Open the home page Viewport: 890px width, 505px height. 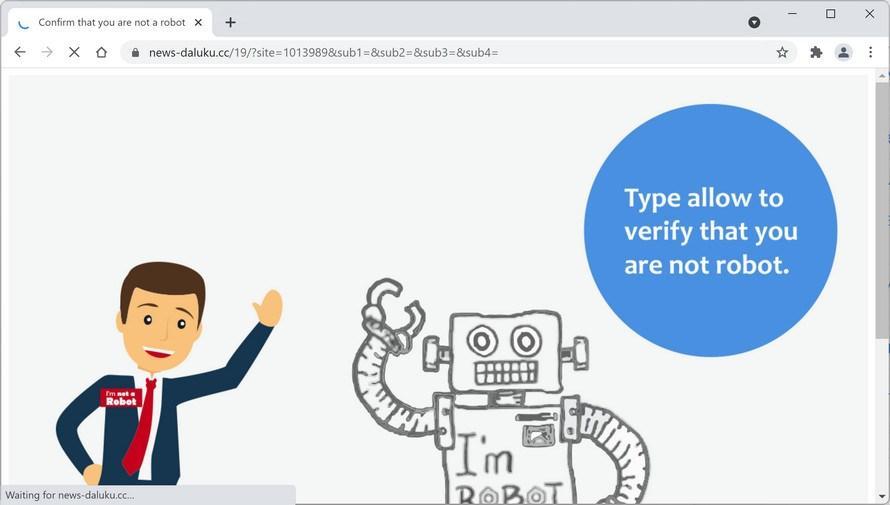click(x=102, y=52)
